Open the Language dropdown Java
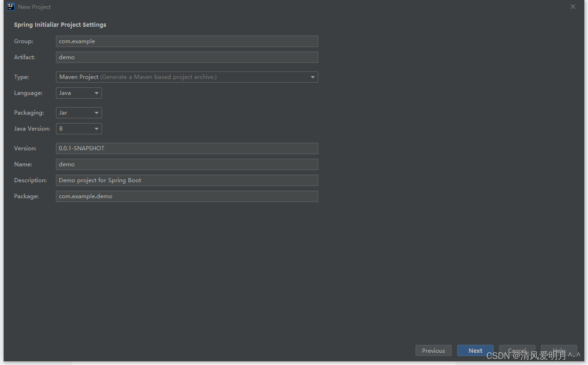Screen dimensions: 588x365 tap(78, 93)
